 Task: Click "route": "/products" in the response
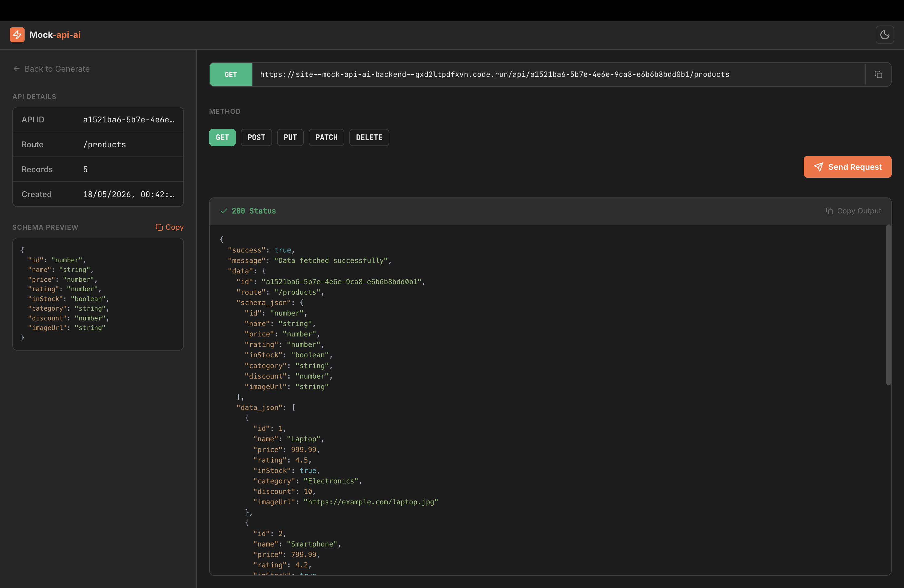coord(280,292)
